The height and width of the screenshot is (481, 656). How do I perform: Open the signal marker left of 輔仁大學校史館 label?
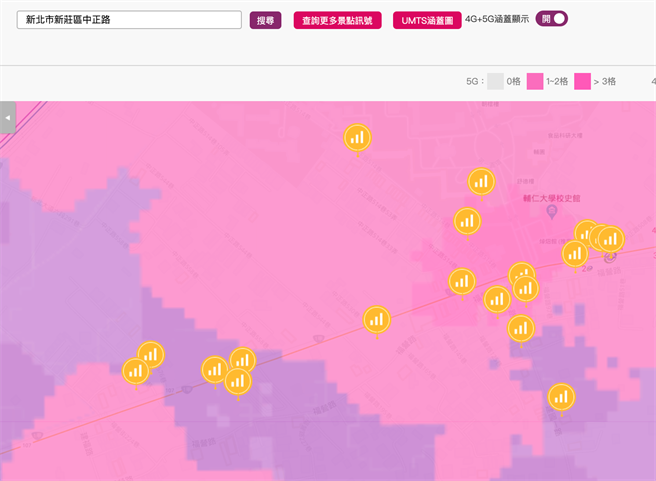click(467, 221)
